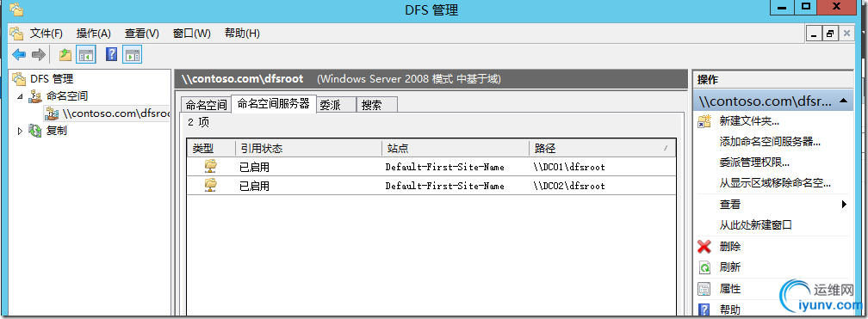Minimize the inner MMC child window

click(x=814, y=34)
